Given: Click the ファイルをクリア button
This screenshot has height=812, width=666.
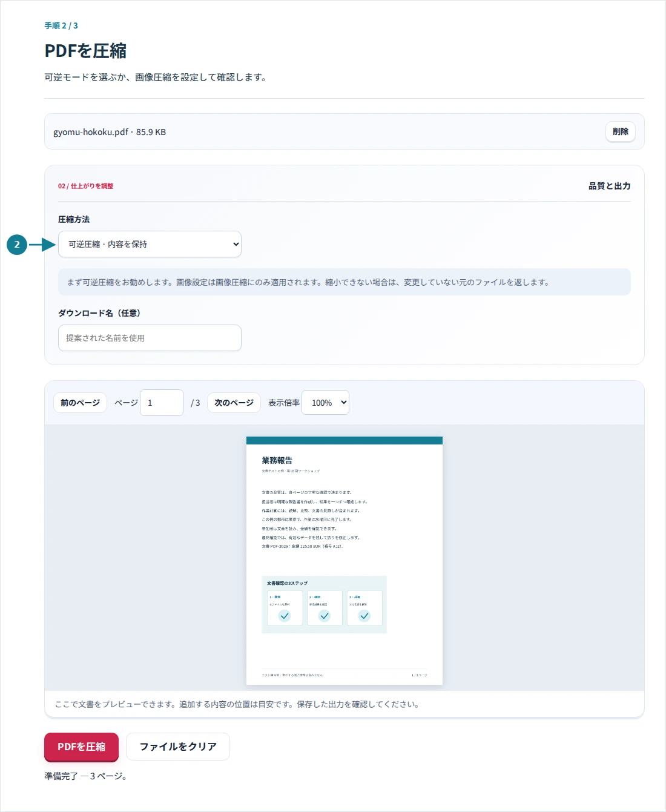Looking at the screenshot, I should pyautogui.click(x=178, y=747).
